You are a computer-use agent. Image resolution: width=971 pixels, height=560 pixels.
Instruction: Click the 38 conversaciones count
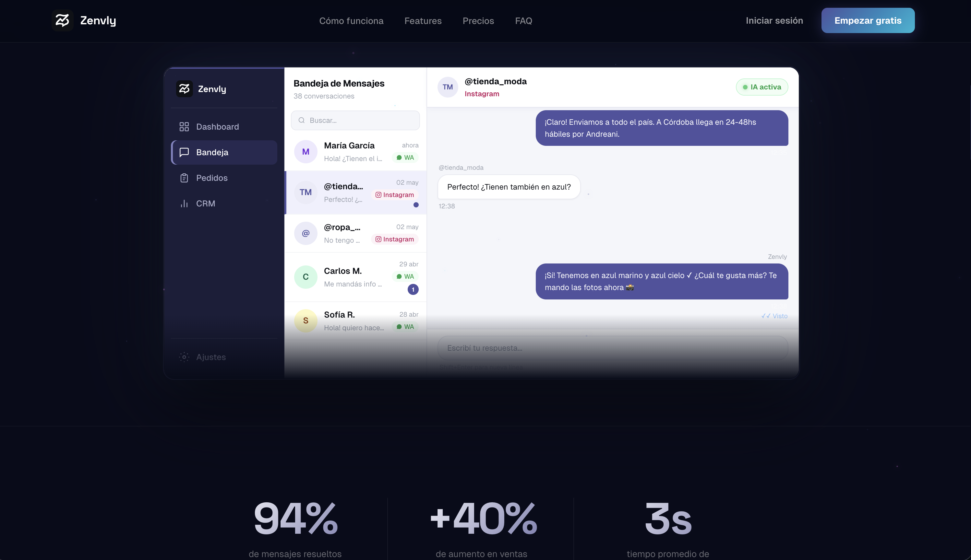[324, 96]
